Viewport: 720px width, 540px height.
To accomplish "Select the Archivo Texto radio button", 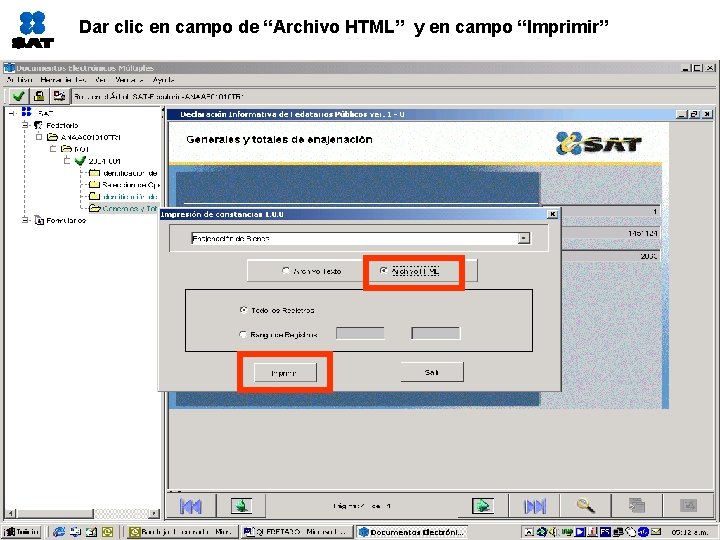I will point(286,271).
